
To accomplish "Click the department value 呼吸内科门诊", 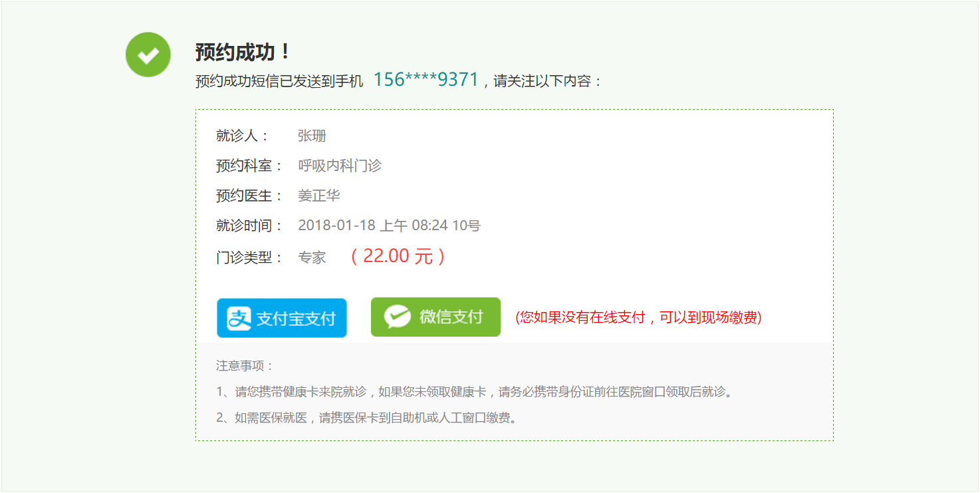I will coord(340,166).
